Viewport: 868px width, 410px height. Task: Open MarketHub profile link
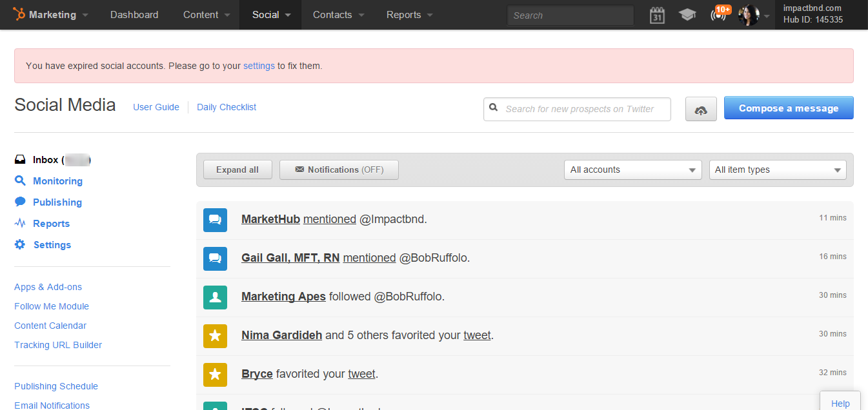270,219
